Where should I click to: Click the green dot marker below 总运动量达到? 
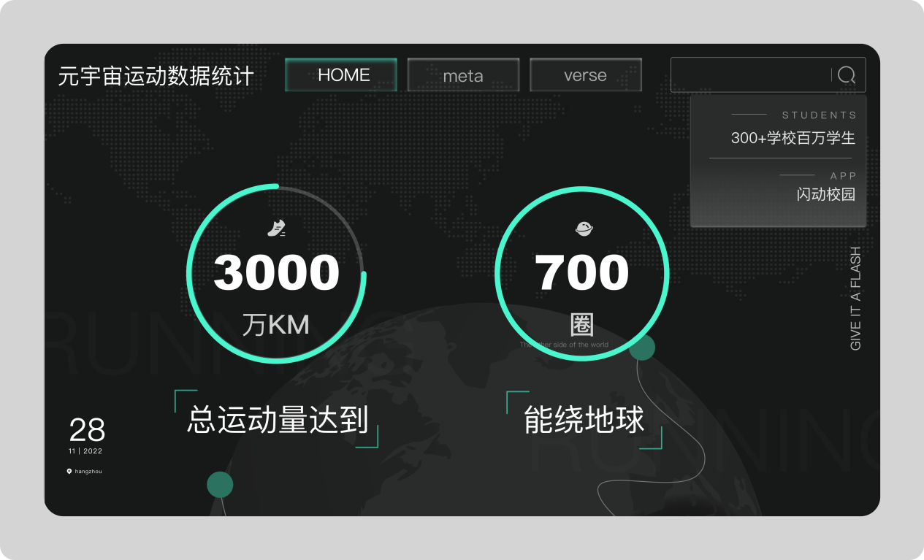point(220,485)
